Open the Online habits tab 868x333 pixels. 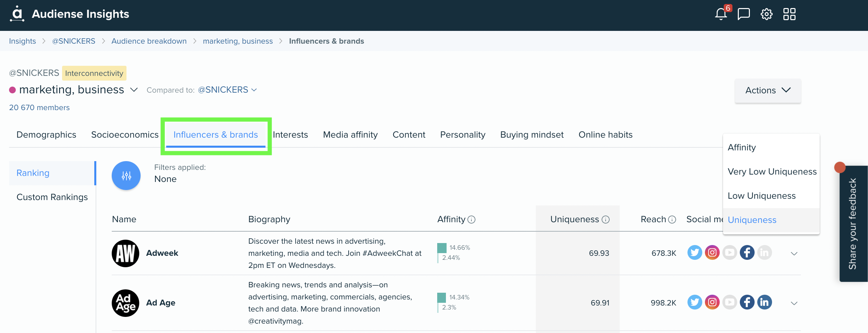pyautogui.click(x=606, y=135)
